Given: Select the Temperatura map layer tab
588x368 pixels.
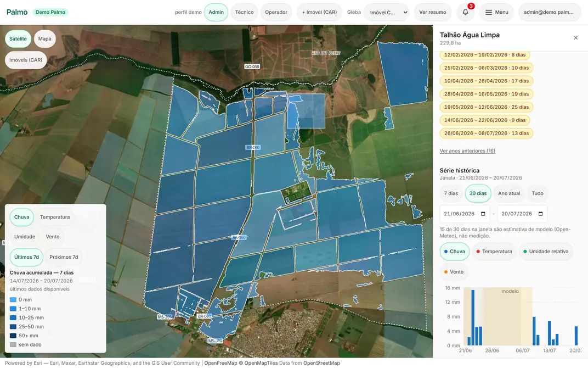Looking at the screenshot, I should tap(55, 217).
